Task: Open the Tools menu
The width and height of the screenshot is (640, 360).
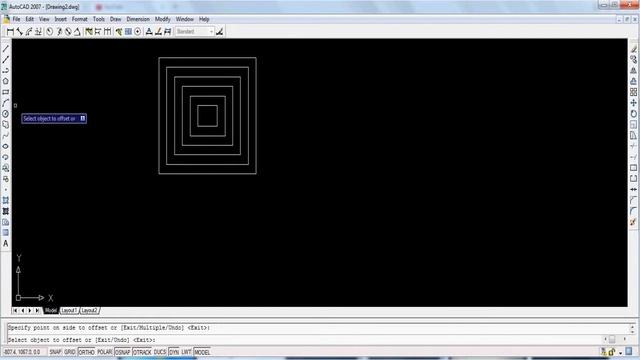Action: coord(99,19)
